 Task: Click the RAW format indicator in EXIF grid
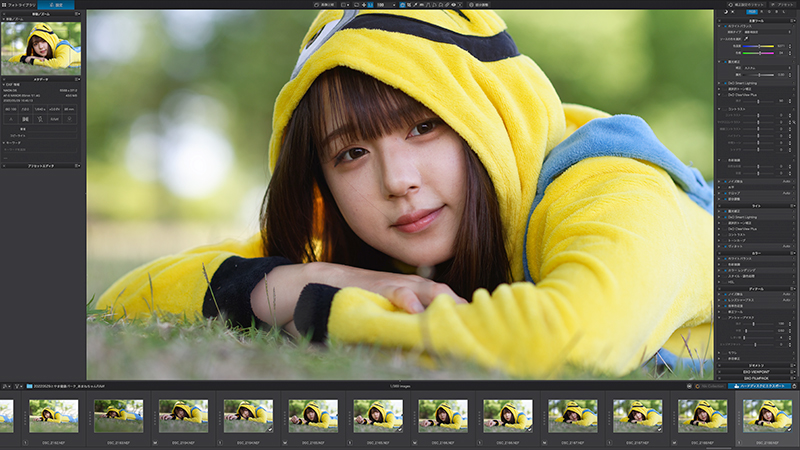pos(55,119)
